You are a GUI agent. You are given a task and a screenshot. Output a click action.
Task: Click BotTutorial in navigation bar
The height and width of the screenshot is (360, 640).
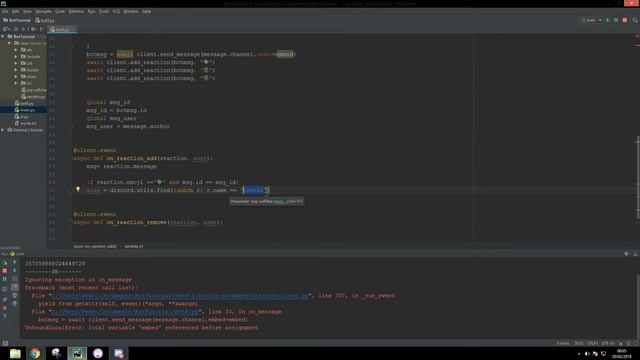coord(17,20)
